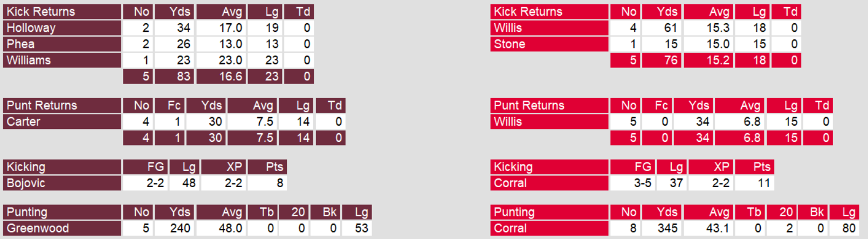Click the red Punt Returns header

click(529, 106)
